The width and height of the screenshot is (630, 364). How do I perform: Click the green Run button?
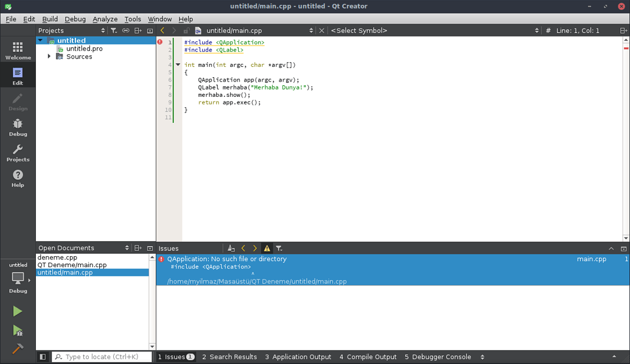18,311
